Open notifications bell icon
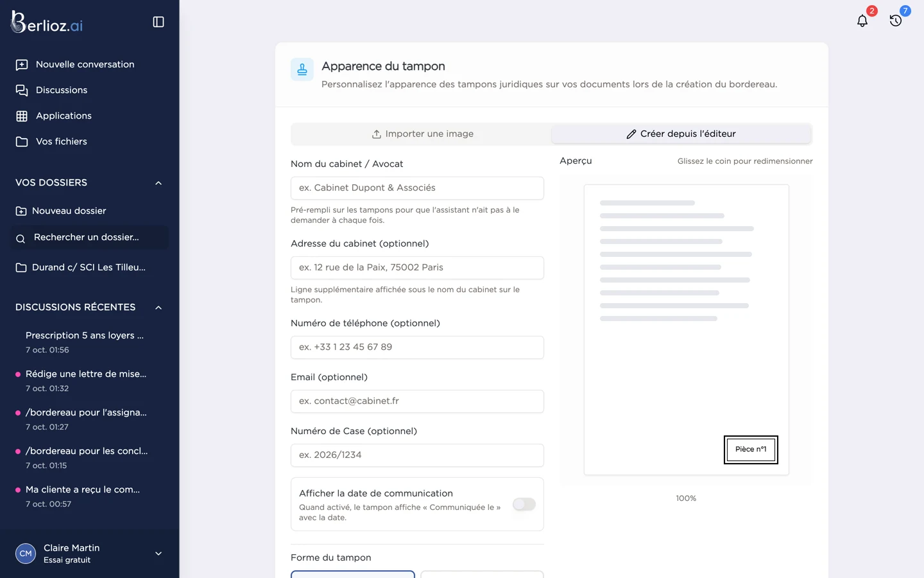924x578 pixels. tap(862, 21)
